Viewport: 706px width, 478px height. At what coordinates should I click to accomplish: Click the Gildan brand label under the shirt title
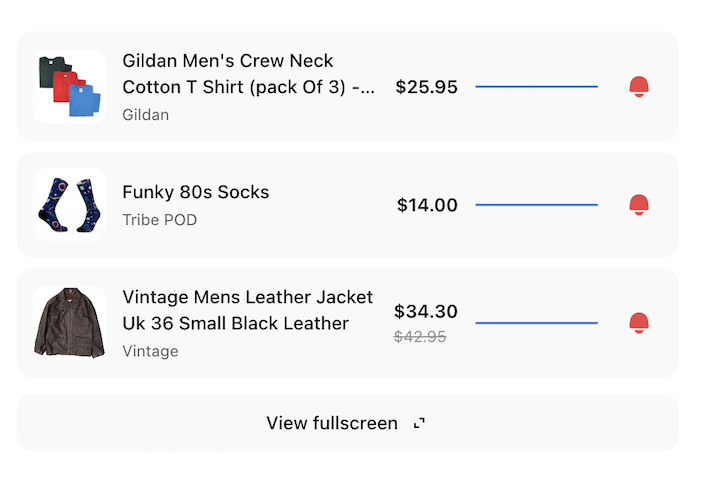145,115
